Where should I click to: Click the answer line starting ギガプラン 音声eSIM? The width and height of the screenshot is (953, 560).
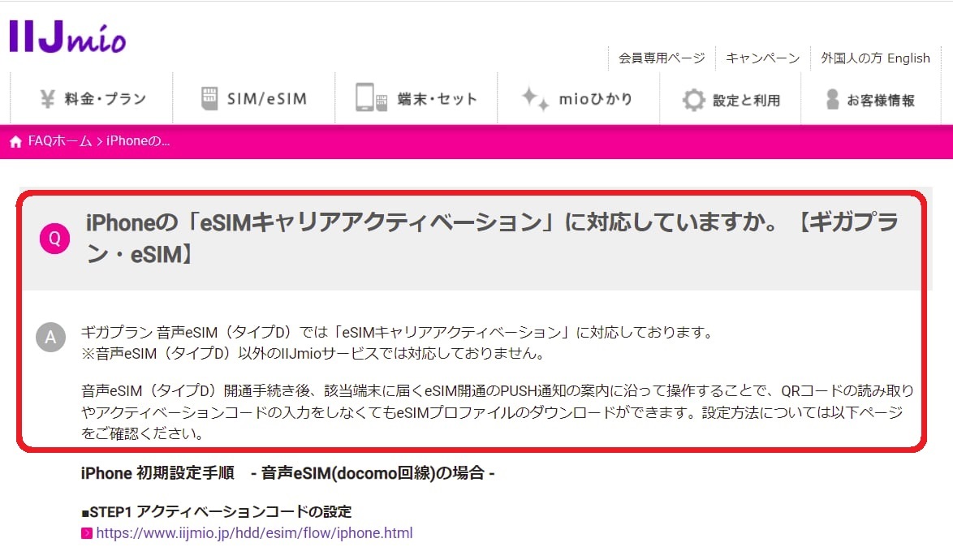(x=397, y=332)
